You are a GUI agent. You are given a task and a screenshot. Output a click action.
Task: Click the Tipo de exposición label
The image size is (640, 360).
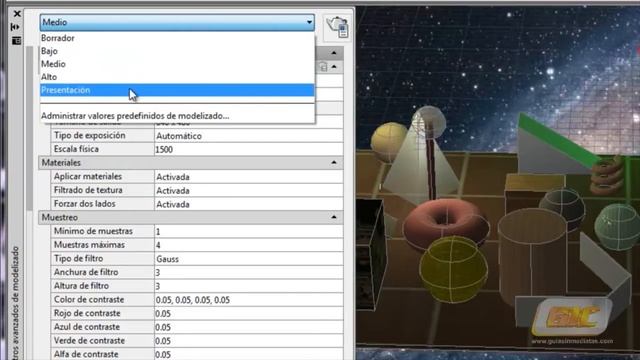(x=89, y=136)
